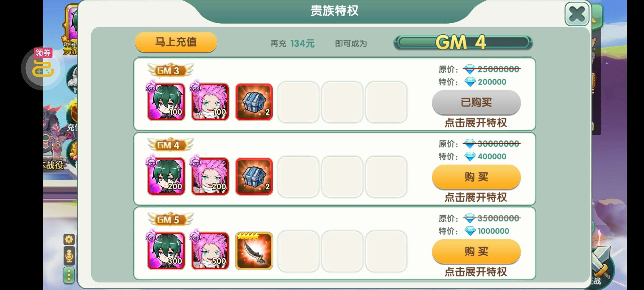Image resolution: width=644 pixels, height=290 pixels.
Task: Expand GM 3 privileges via 点击展开特权
Action: click(476, 123)
